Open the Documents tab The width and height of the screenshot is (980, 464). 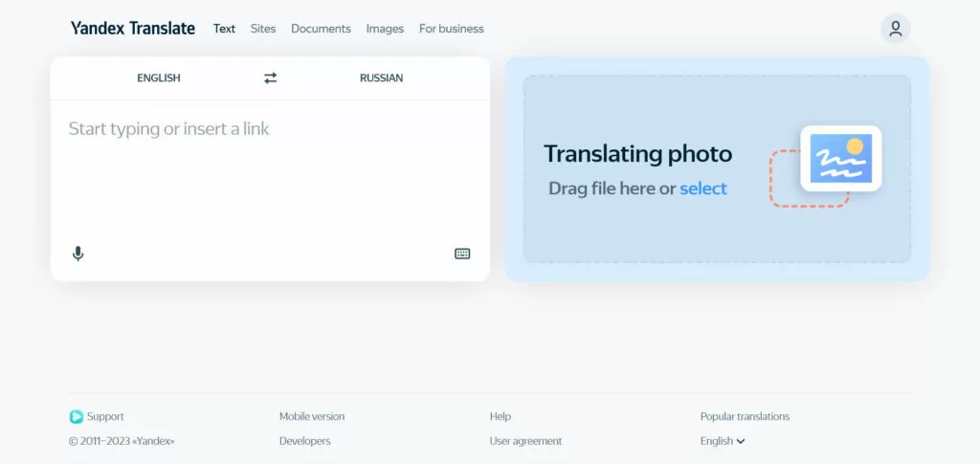coord(322,29)
